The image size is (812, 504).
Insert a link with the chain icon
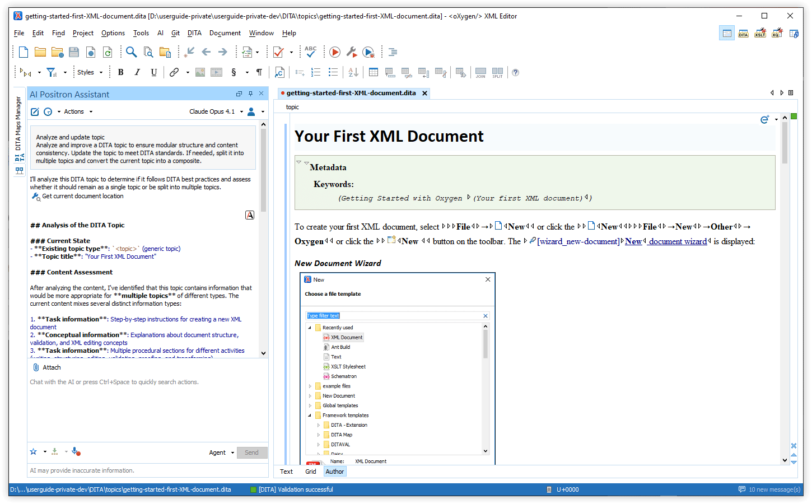(174, 72)
